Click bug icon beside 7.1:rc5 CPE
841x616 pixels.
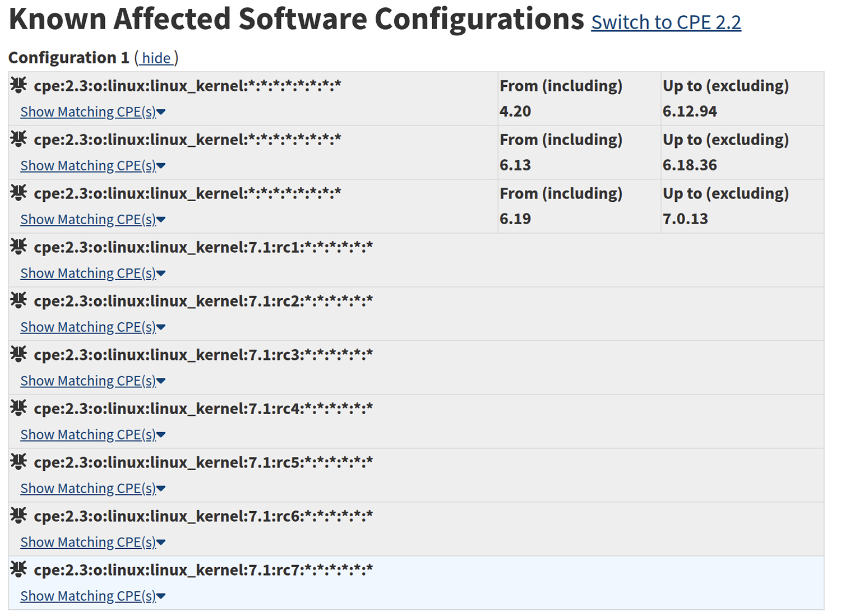[19, 462]
